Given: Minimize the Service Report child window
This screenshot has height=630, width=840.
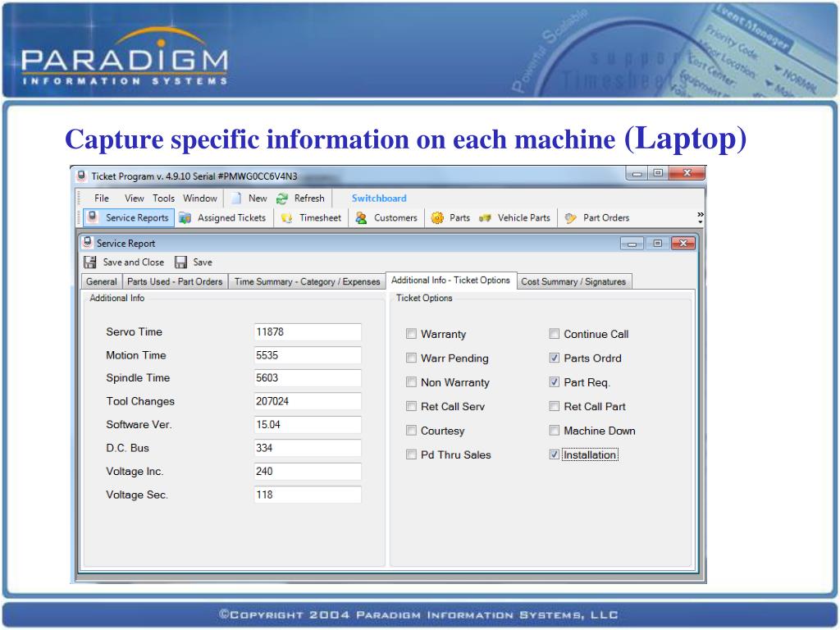Looking at the screenshot, I should pos(632,244).
